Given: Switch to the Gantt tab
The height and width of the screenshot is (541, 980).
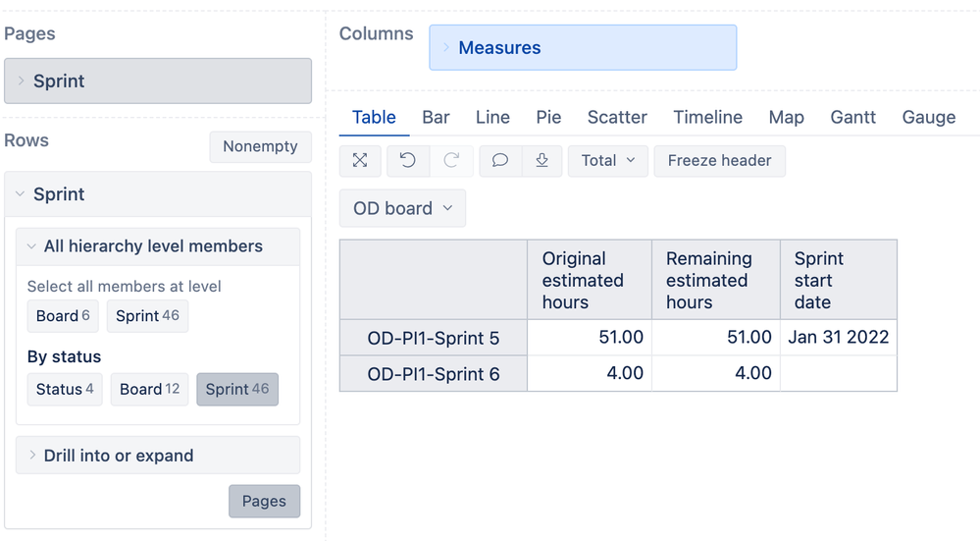Looking at the screenshot, I should click(852, 117).
